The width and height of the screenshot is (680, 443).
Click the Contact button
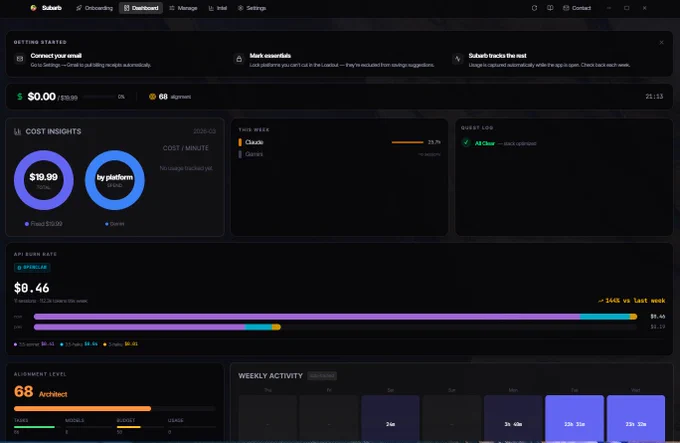pyautogui.click(x=577, y=8)
